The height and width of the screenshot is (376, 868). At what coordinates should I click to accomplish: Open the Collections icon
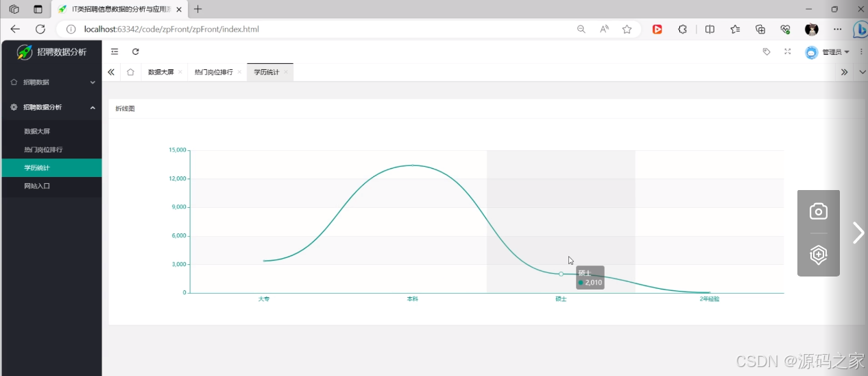point(760,30)
